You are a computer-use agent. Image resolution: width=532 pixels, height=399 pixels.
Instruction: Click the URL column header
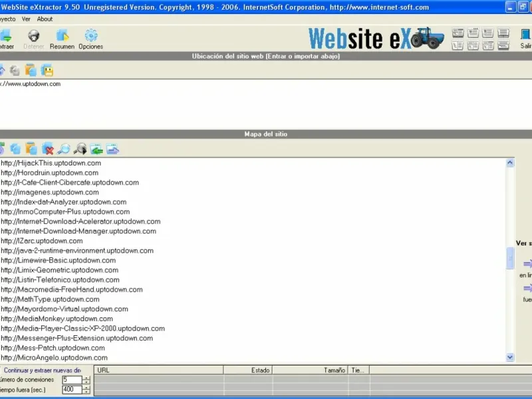[x=158, y=370]
